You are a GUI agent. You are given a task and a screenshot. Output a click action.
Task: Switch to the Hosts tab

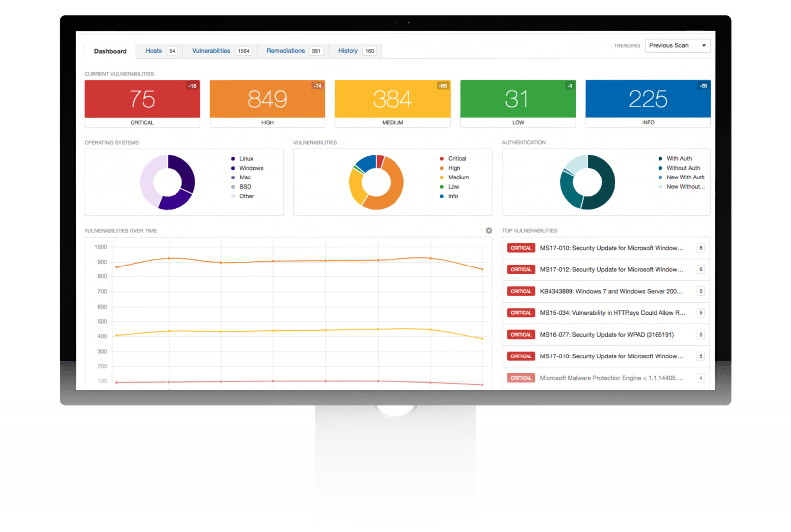pyautogui.click(x=154, y=51)
